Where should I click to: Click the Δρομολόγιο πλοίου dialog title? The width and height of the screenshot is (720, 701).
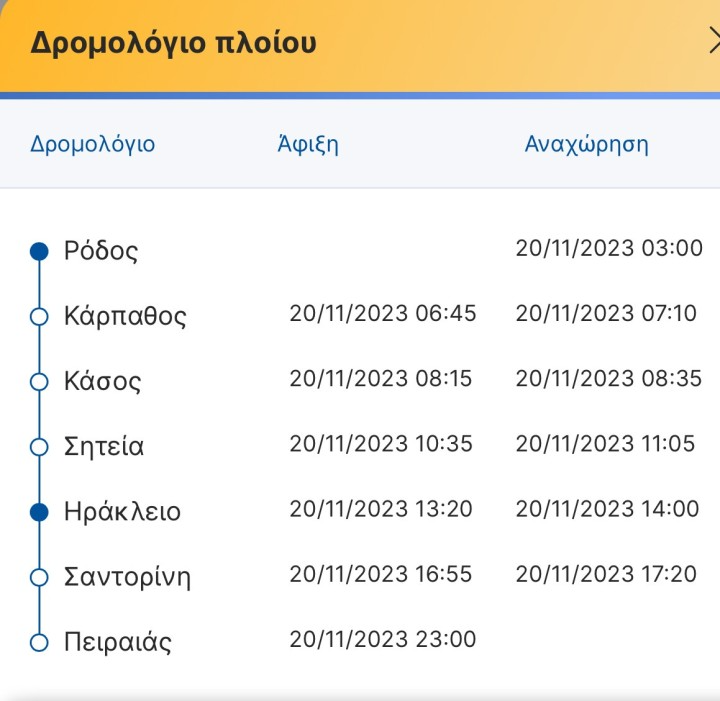173,43
